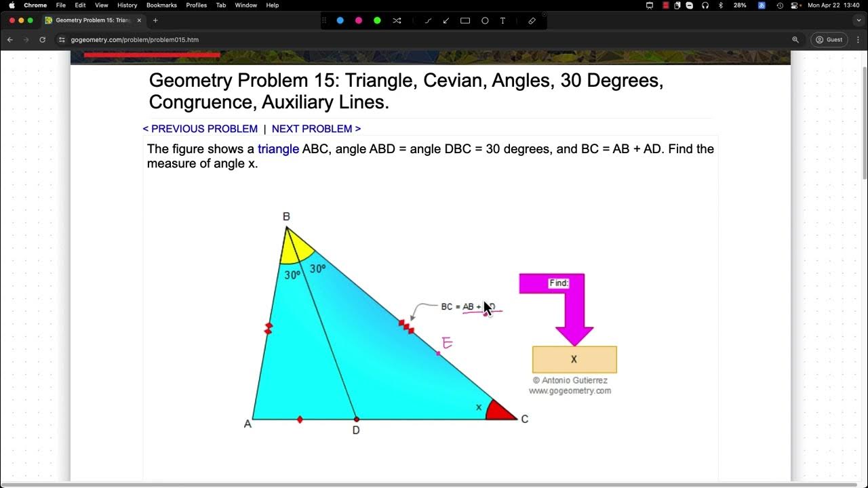Toggle the Japanese input source in menu bar

[762, 5]
